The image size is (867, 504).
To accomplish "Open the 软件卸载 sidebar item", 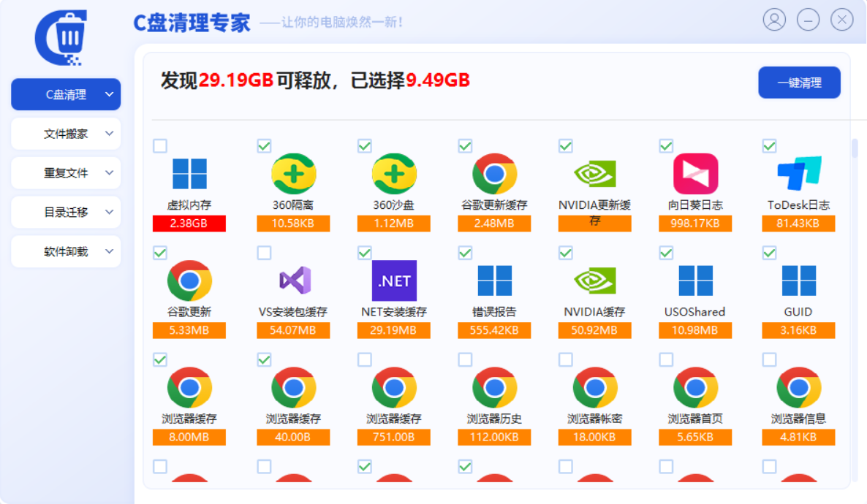I will tap(66, 251).
